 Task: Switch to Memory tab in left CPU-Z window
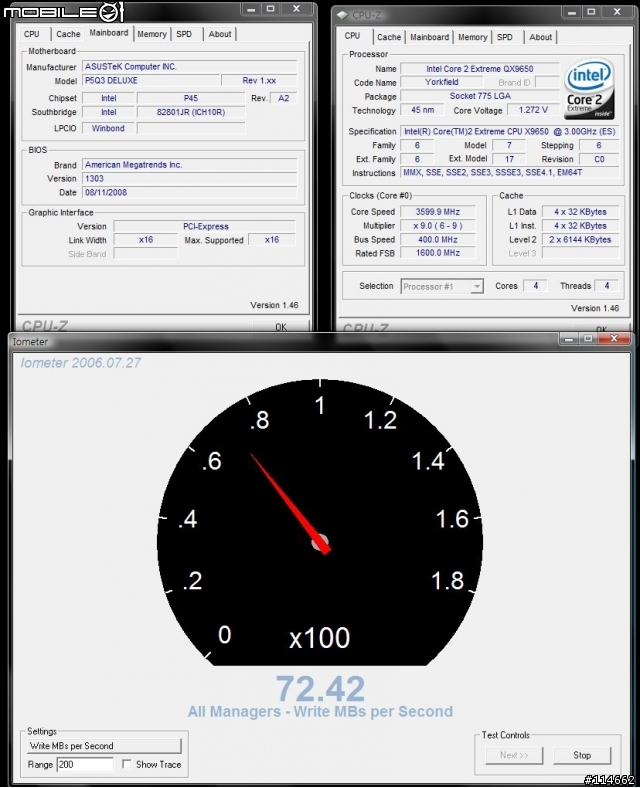[x=152, y=34]
